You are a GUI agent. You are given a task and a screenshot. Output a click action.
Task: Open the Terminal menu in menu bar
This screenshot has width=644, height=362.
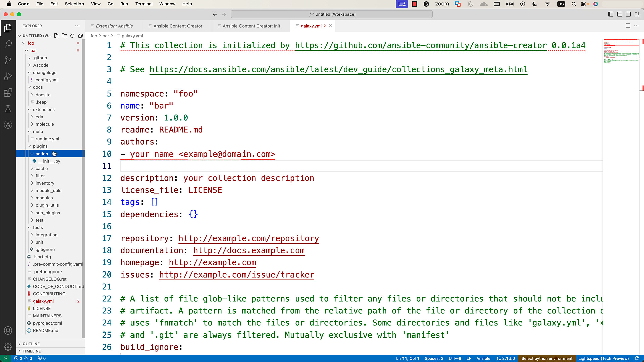(144, 4)
